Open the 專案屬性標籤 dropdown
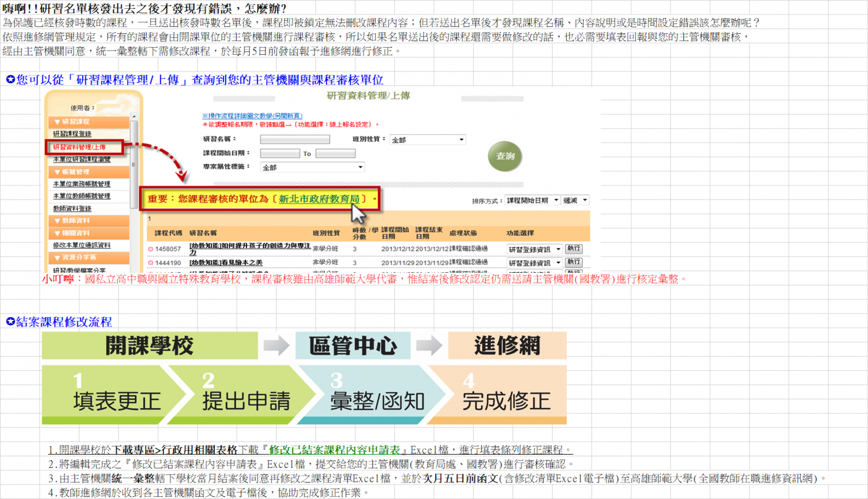Screen dimensions: 868x499 [x=312, y=167]
